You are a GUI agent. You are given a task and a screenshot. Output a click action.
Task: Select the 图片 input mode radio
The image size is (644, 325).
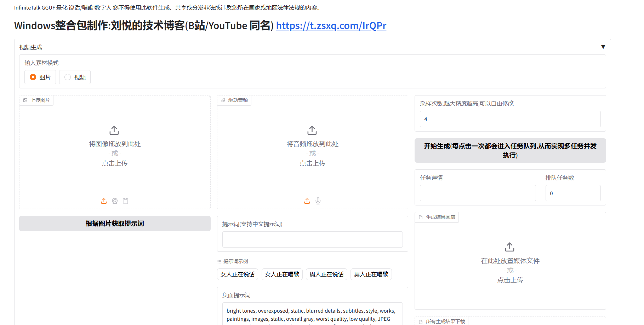point(33,77)
